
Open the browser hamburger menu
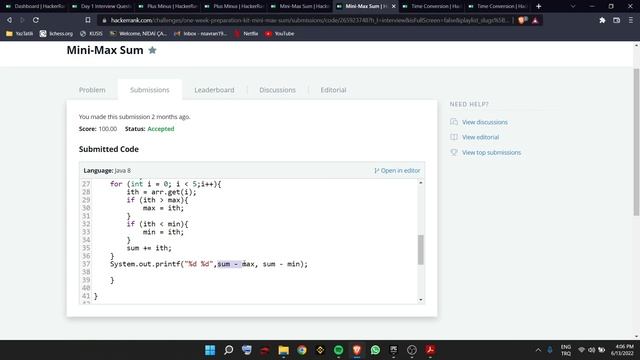tap(631, 20)
